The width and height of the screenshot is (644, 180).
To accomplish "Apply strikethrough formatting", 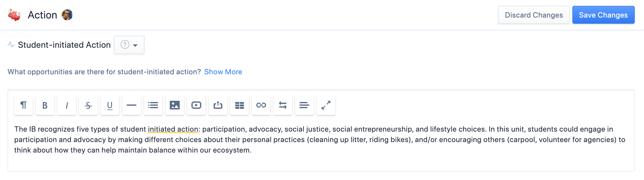I will click(x=88, y=105).
